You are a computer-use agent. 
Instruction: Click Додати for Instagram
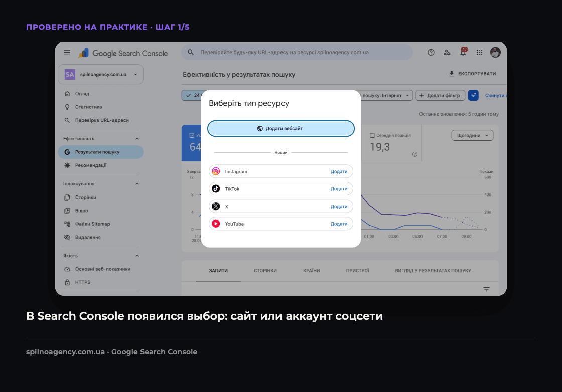point(339,172)
